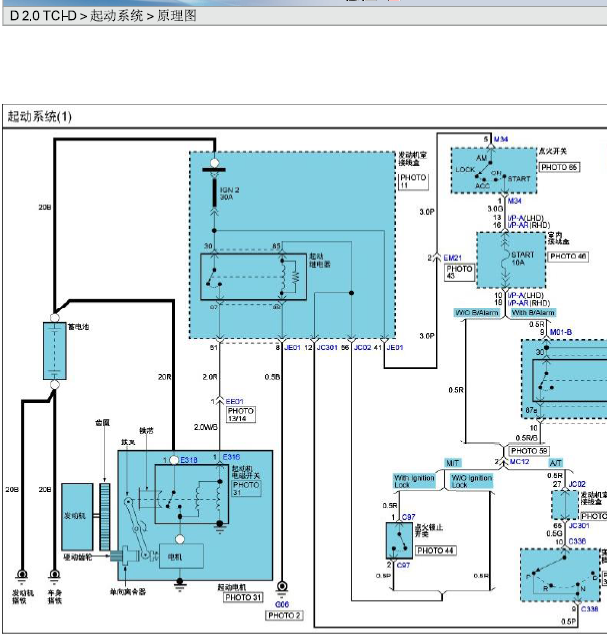
Task: Click the JC02 label at pin 56
Action: pos(362,347)
